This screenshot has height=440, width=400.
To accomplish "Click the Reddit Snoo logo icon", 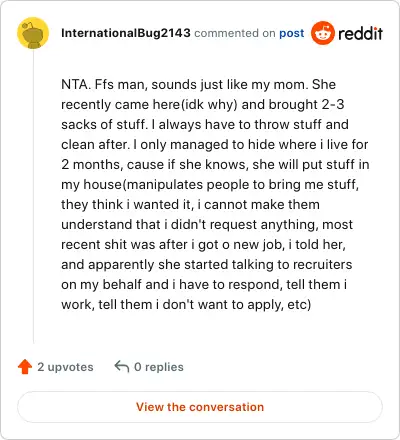I will point(323,33).
